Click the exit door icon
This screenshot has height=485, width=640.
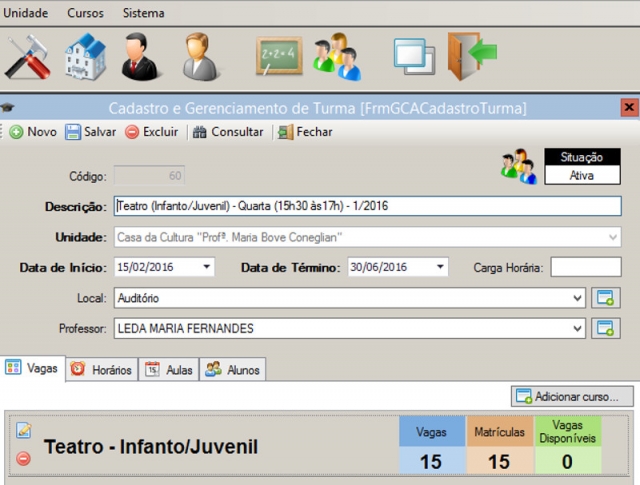click(471, 55)
